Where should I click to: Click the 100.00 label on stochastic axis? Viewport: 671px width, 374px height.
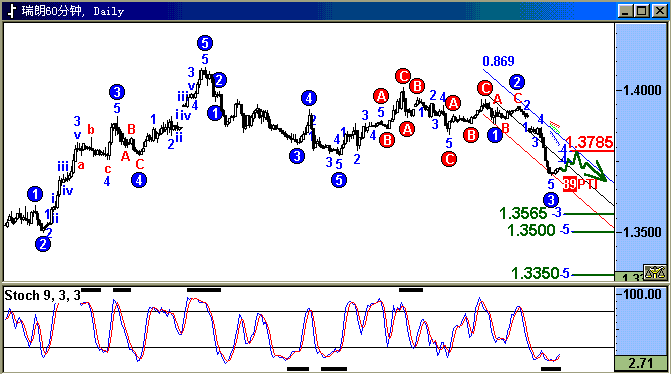(641, 294)
